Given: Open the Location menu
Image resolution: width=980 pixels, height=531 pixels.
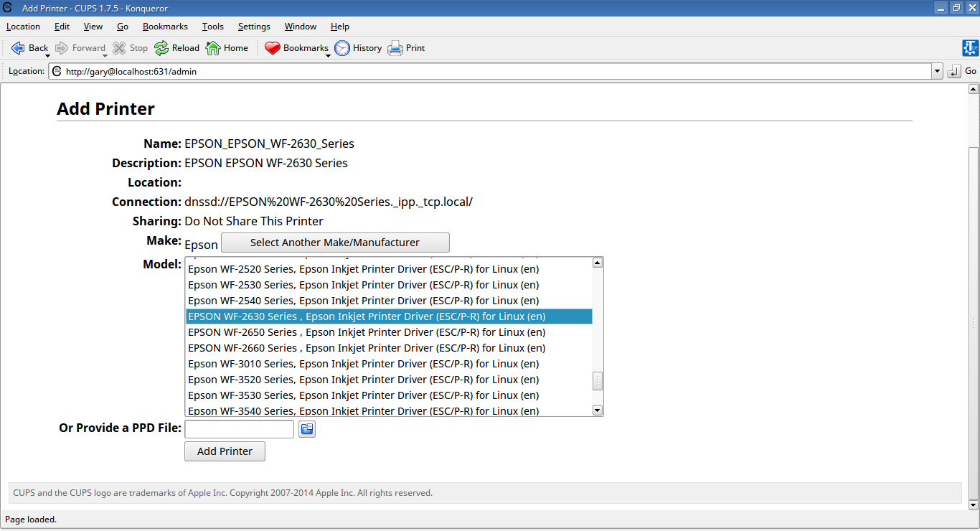Looking at the screenshot, I should pyautogui.click(x=23, y=27).
